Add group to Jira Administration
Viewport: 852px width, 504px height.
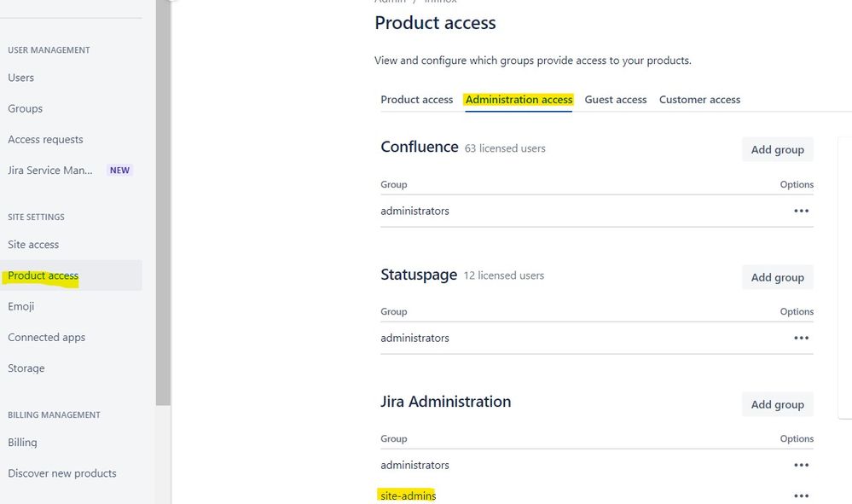coord(777,404)
